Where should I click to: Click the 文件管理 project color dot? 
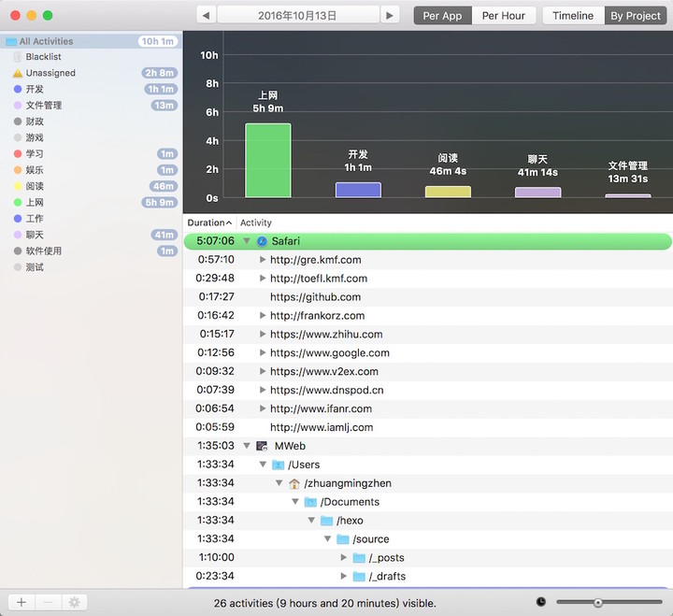coord(18,106)
